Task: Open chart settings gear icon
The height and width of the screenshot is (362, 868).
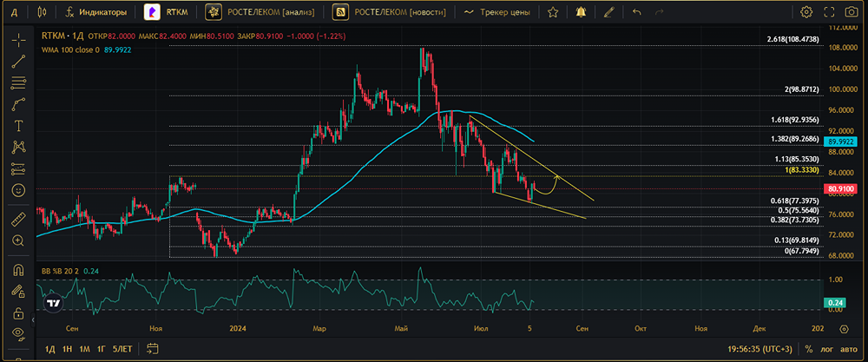Action: point(806,12)
